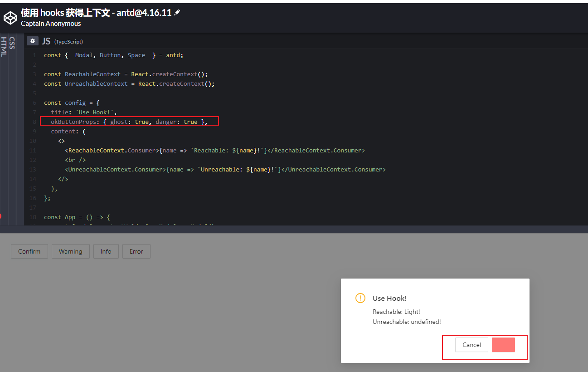Click the warning exclamation icon in the modal
This screenshot has width=588, height=372.
[360, 298]
